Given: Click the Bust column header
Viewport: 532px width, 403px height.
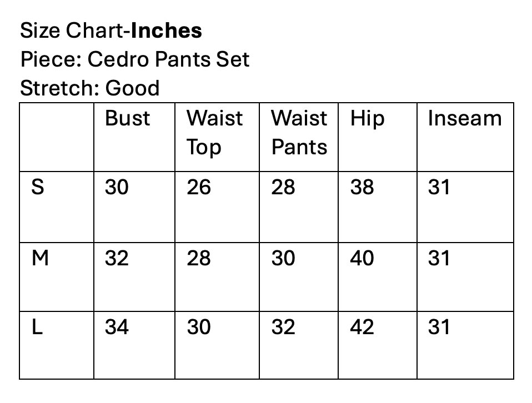Looking at the screenshot, I should [x=127, y=119].
